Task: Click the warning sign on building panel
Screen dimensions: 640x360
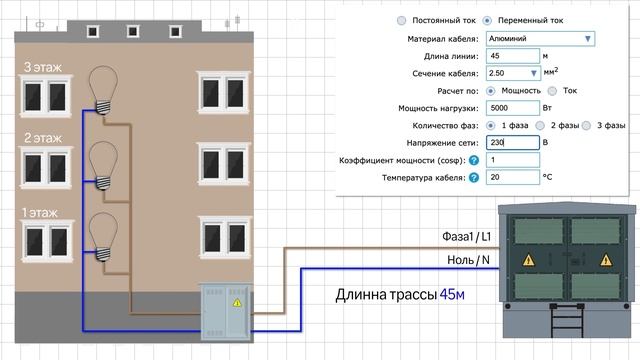Action: click(237, 302)
